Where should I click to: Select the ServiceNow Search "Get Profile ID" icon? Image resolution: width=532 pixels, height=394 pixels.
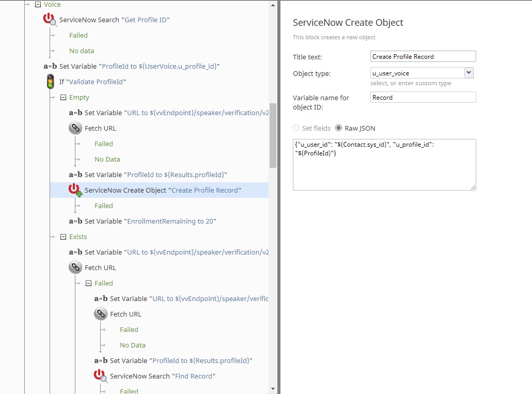50,20
